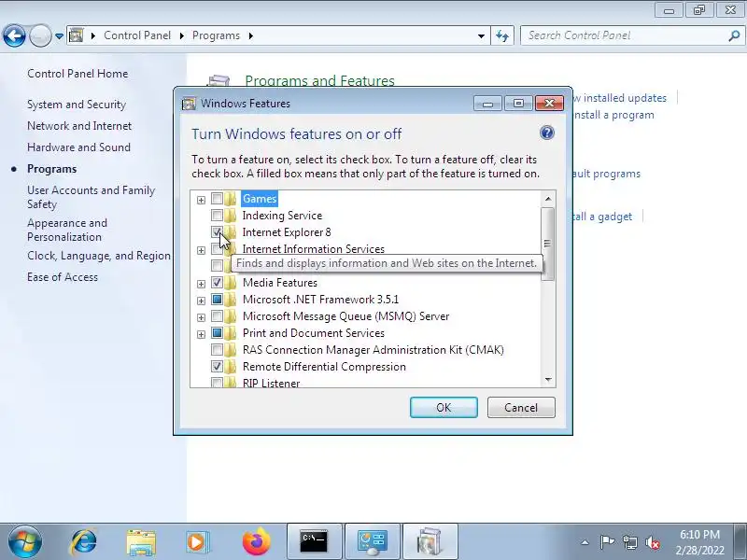
Task: Launch Firefox from the taskbar
Action: pyautogui.click(x=256, y=541)
